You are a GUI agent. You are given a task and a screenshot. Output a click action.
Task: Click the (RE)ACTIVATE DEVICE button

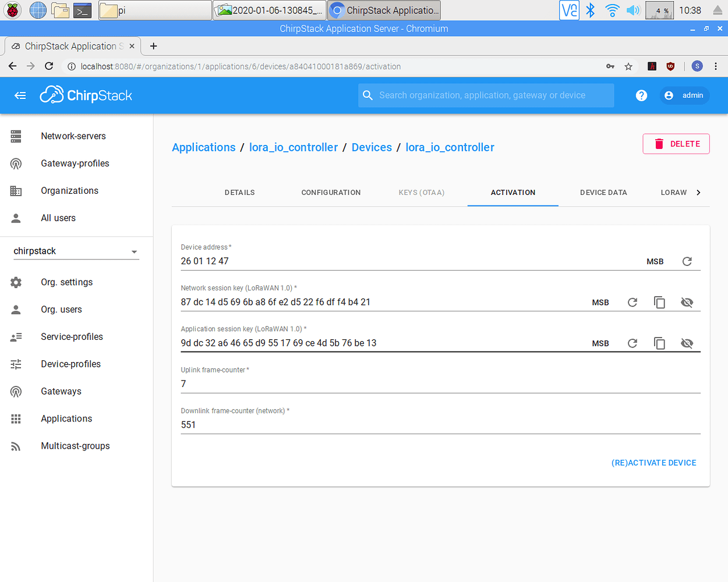[653, 463]
